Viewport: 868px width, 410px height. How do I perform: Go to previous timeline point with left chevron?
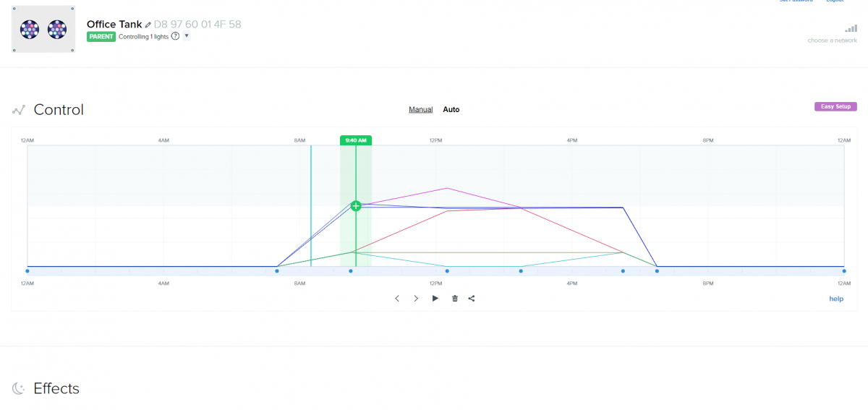397,299
